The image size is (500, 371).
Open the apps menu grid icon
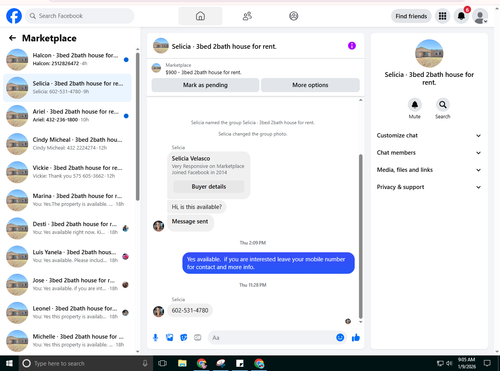[x=442, y=16]
